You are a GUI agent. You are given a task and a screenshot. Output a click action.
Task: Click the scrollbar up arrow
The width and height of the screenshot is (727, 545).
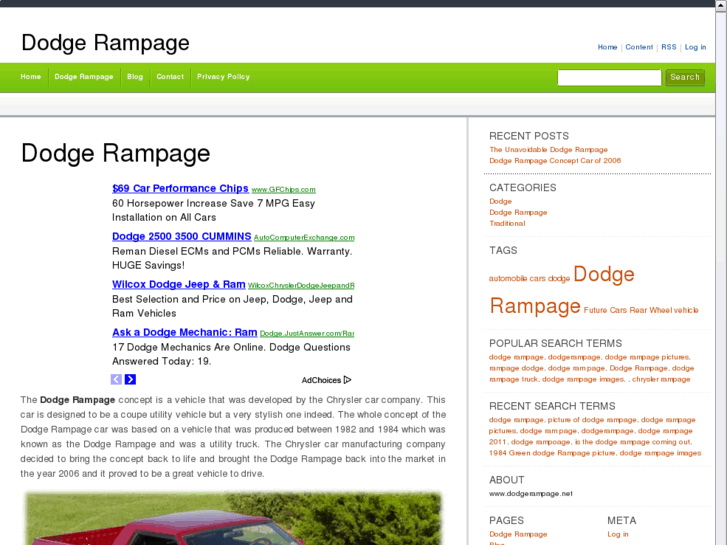click(x=721, y=5)
